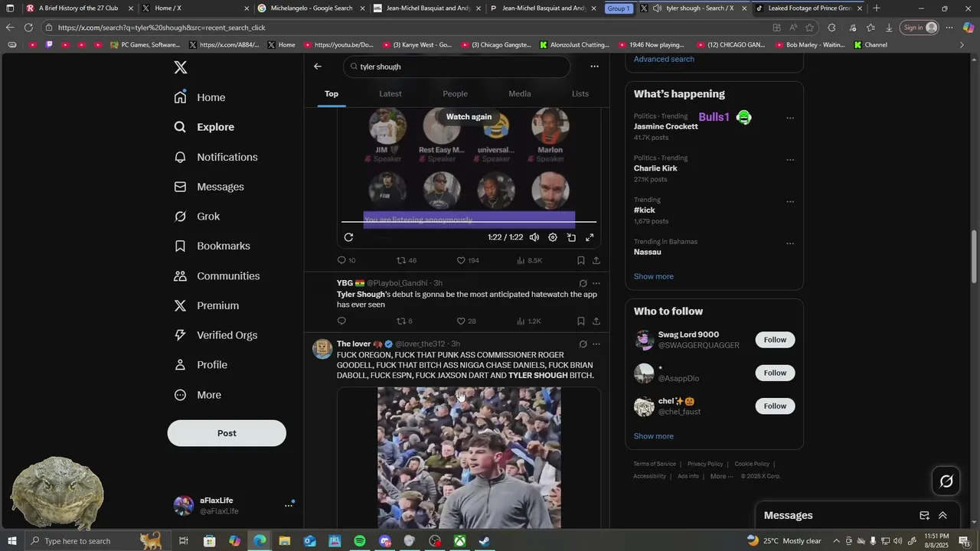The height and width of the screenshot is (551, 980).
Task: Show more trending topics
Action: [653, 276]
